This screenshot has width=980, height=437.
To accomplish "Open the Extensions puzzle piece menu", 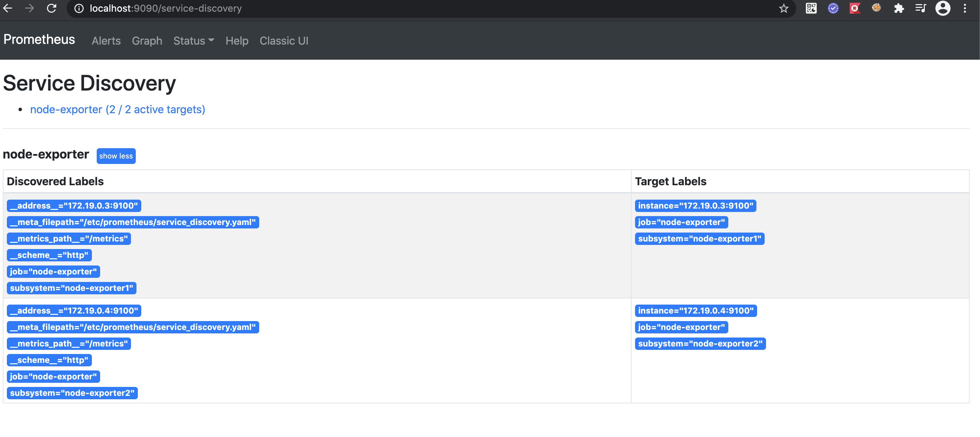I will click(x=899, y=8).
